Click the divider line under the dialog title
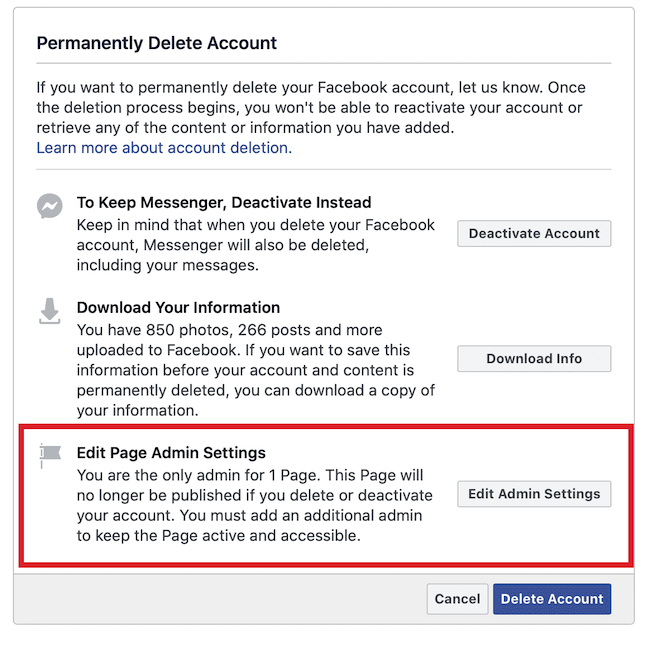The width and height of the screenshot is (650, 646). (324, 63)
